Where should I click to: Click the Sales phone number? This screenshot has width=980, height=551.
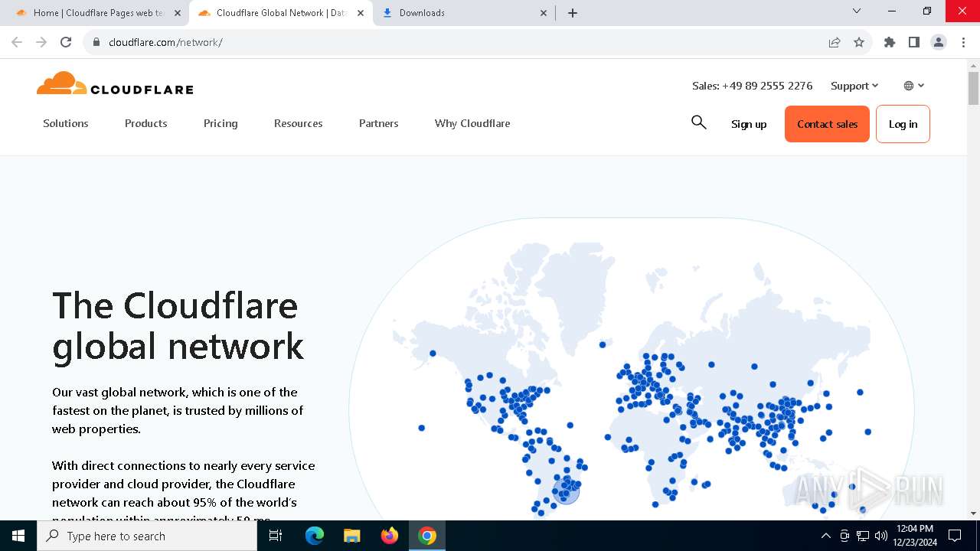point(753,86)
